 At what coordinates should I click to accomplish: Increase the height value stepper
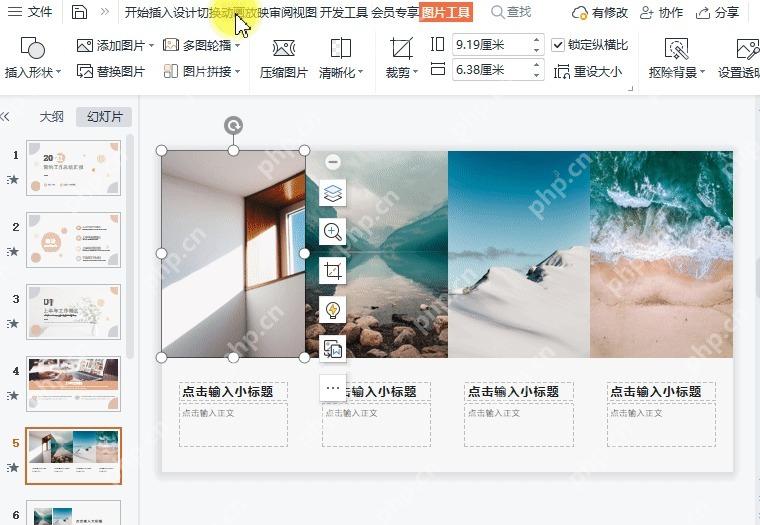[537, 40]
